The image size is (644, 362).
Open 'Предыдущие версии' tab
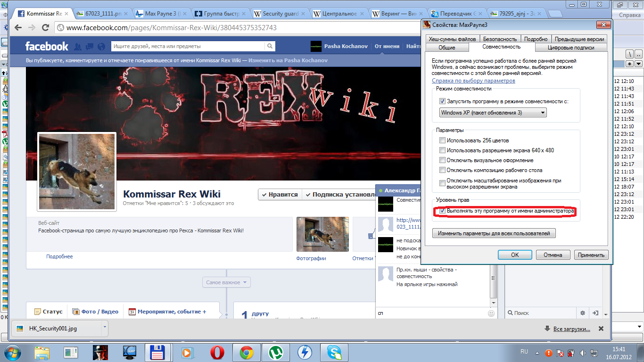[x=579, y=39]
